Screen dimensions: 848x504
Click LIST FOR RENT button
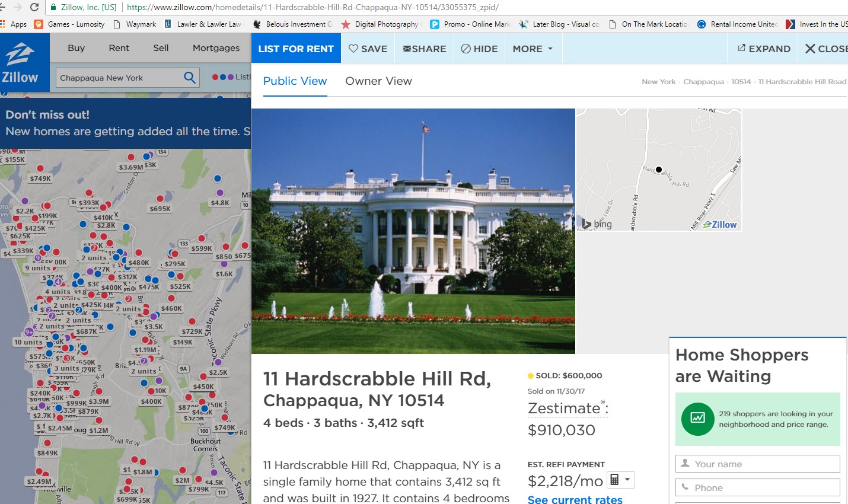pos(296,49)
